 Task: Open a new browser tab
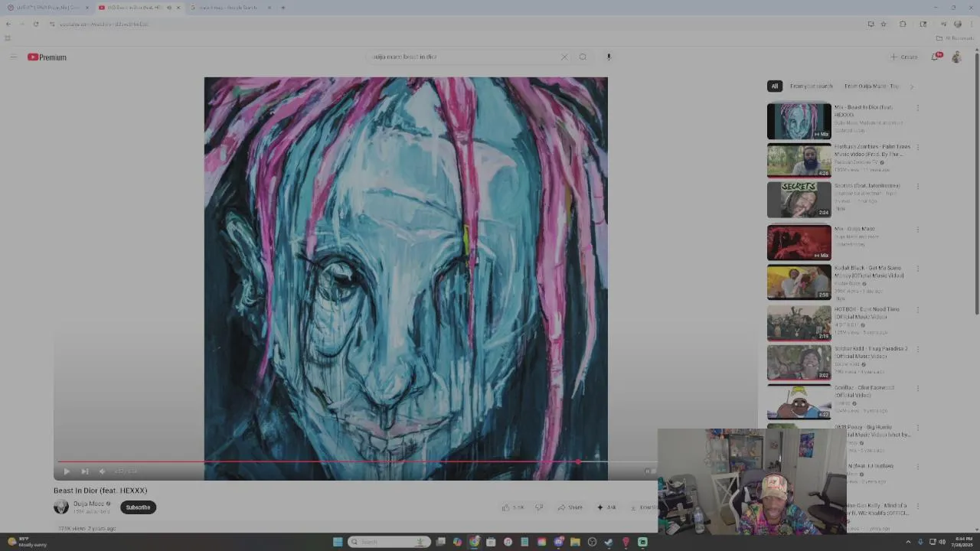point(283,8)
